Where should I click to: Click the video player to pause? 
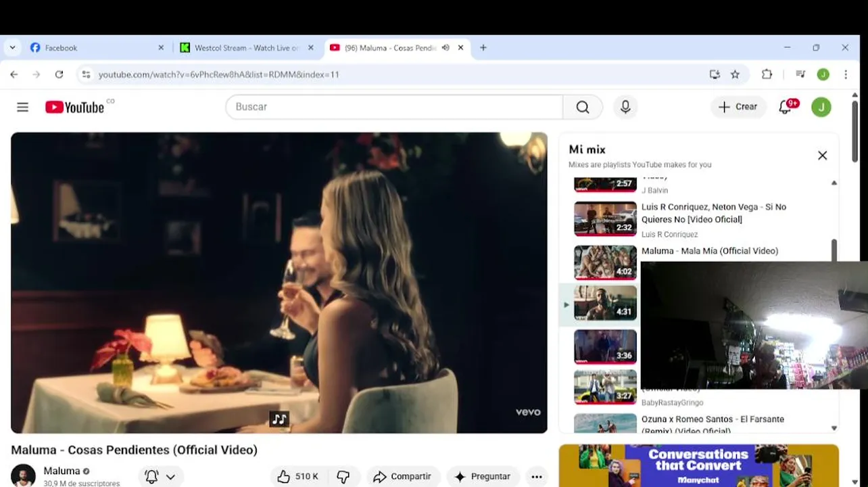[x=279, y=283]
